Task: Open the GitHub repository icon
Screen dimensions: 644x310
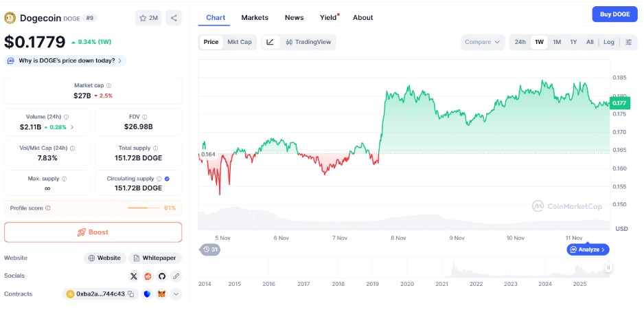Action: [x=162, y=276]
